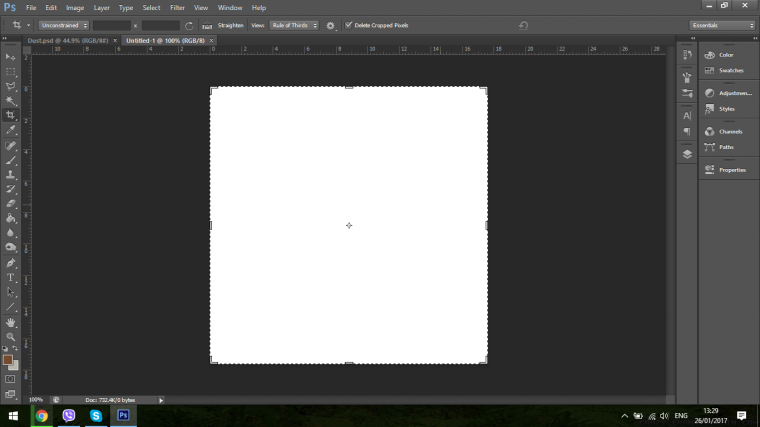Open crop tool preset picker arrow
The height and width of the screenshot is (427, 760).
click(x=29, y=25)
